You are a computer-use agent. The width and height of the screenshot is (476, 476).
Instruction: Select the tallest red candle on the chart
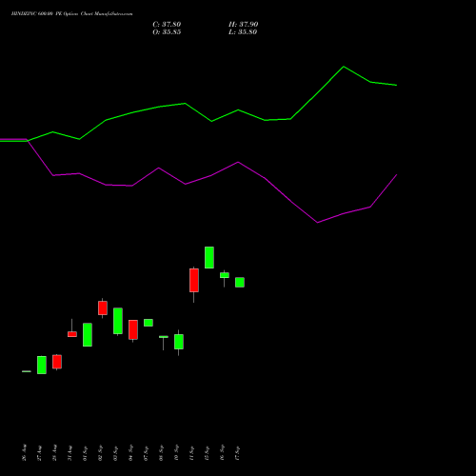click(x=194, y=281)
